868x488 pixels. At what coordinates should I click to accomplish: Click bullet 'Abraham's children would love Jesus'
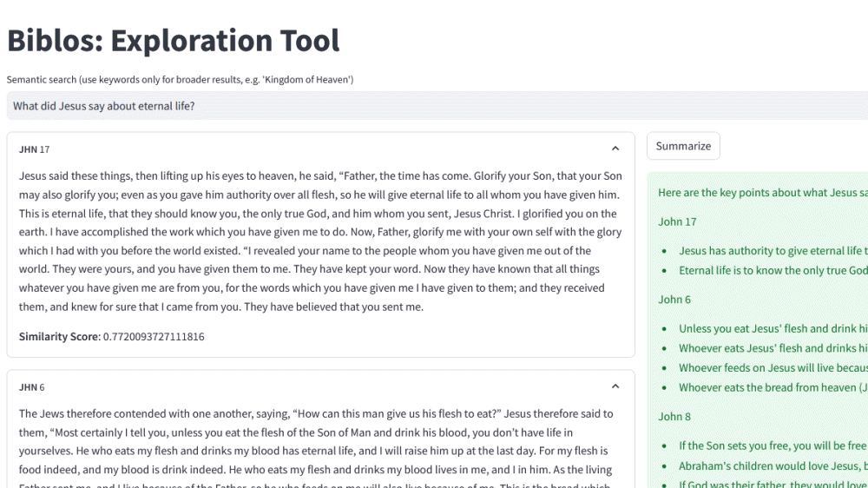click(x=773, y=465)
